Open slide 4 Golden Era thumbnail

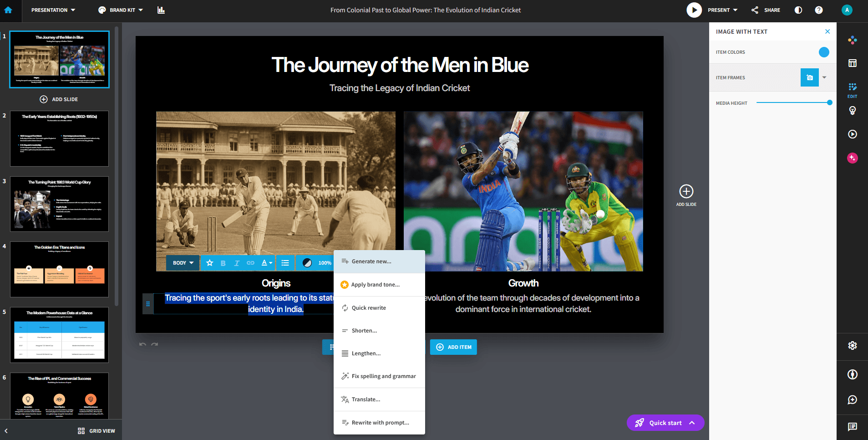coord(59,269)
